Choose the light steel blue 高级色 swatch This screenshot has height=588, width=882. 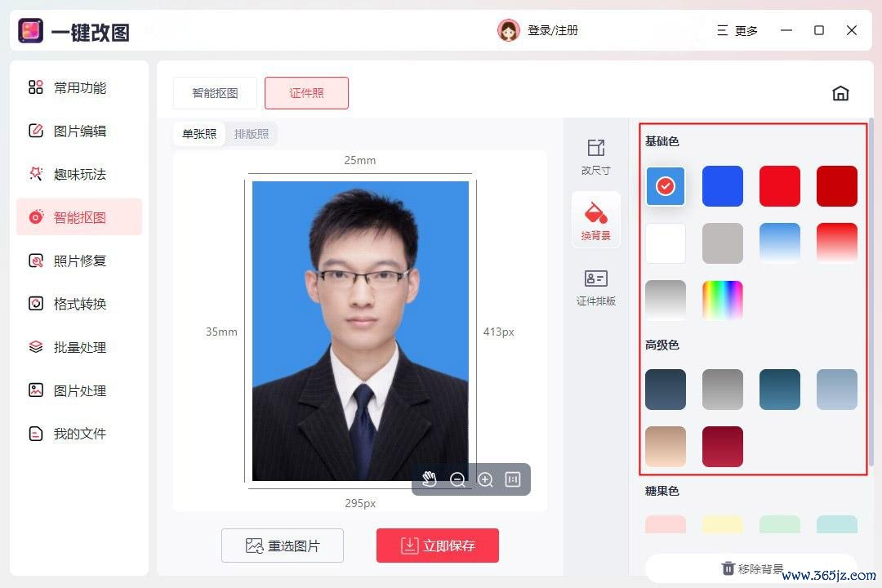pos(837,390)
